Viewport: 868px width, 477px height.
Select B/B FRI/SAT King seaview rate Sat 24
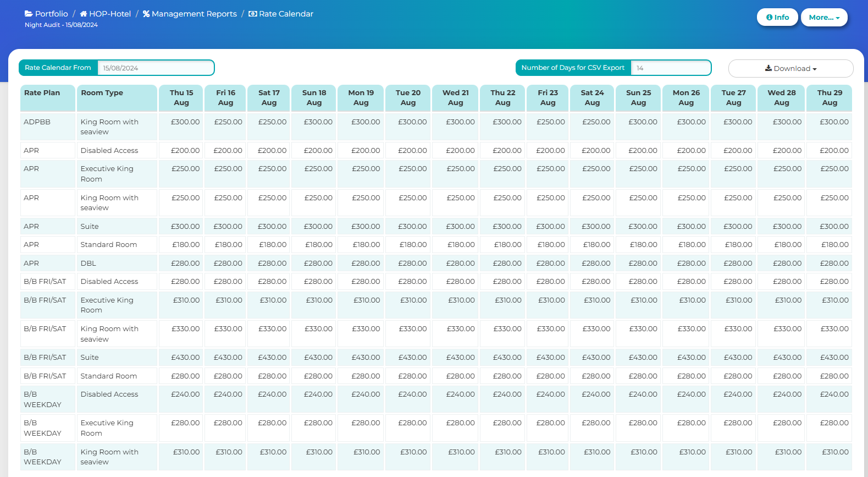[x=592, y=333]
